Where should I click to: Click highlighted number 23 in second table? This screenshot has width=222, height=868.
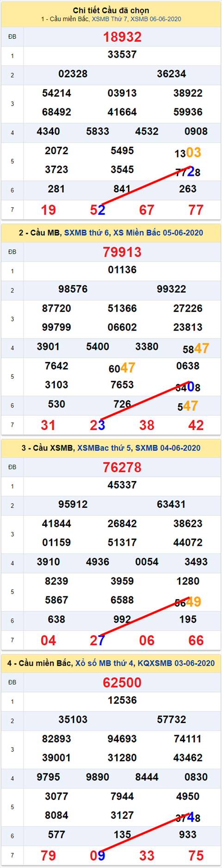(98, 425)
